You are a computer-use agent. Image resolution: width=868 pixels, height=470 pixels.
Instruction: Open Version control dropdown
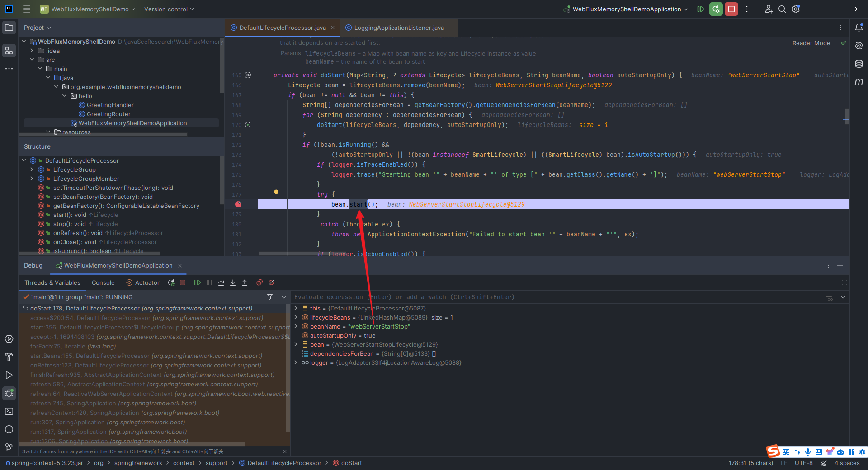169,9
